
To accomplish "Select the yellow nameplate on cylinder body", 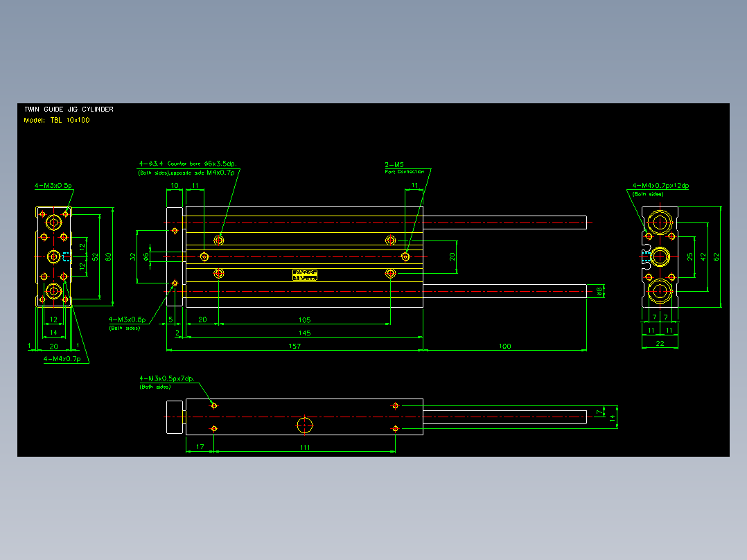I will tap(305, 275).
